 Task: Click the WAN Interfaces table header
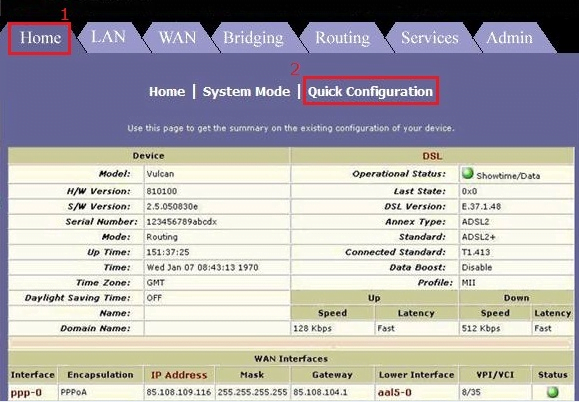click(291, 358)
